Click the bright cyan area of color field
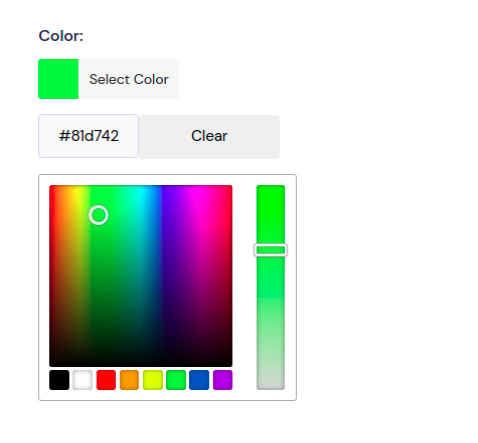478x443 pixels. (x=140, y=195)
